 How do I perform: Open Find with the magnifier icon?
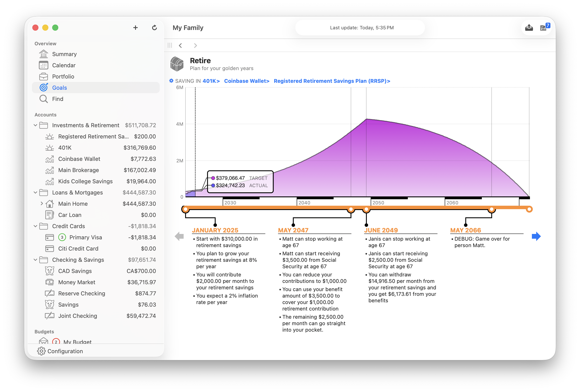[44, 99]
